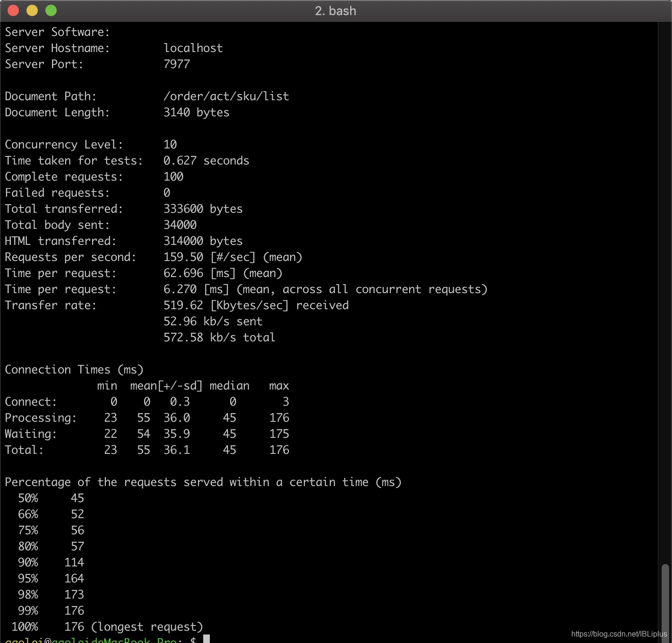Click the green fullscreen button
672x643 pixels.
click(x=51, y=10)
